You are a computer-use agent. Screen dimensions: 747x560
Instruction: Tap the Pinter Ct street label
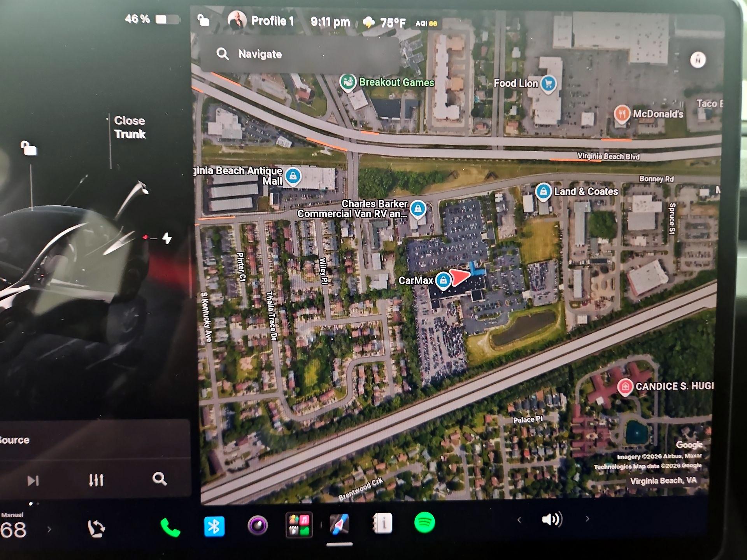coord(241,267)
